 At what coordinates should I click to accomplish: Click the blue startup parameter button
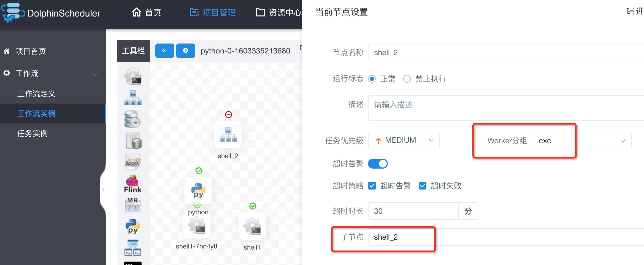[x=186, y=51]
